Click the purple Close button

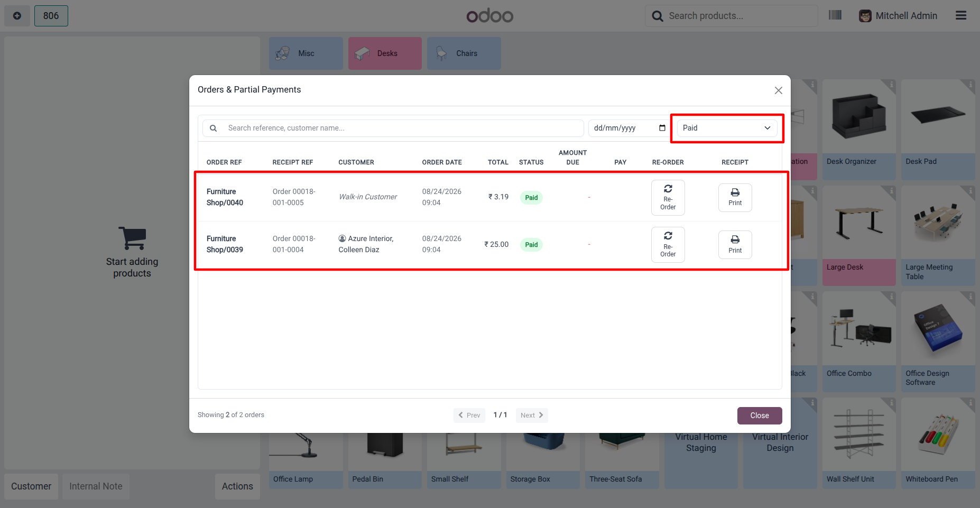click(x=760, y=415)
